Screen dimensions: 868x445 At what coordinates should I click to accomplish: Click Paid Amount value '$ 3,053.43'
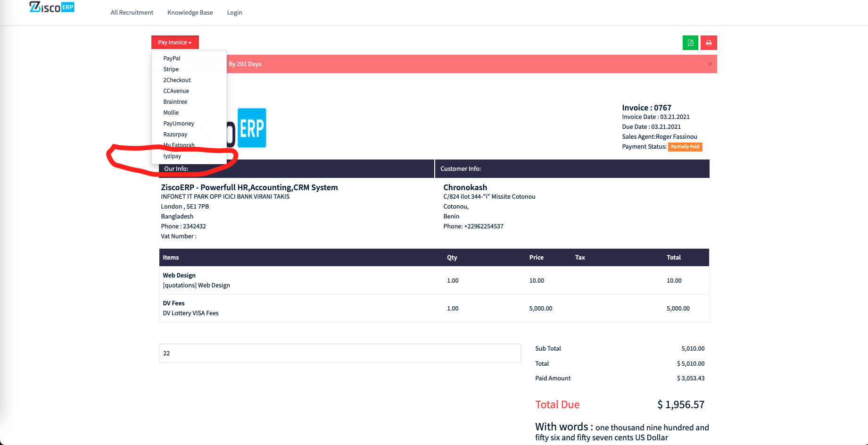coord(690,378)
